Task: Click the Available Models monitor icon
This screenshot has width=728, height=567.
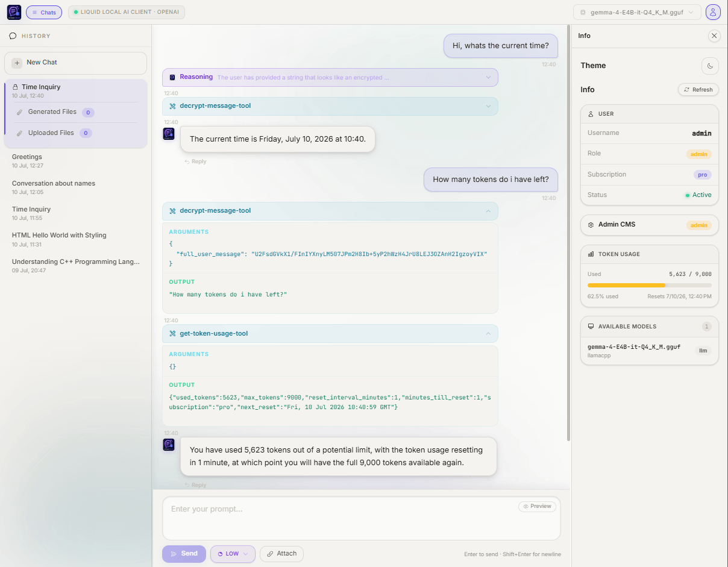Action: (591, 327)
